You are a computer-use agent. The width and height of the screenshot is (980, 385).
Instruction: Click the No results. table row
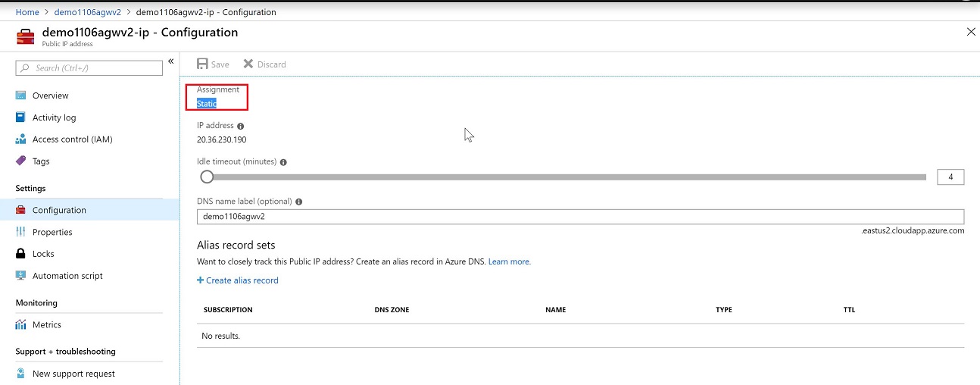pyautogui.click(x=580, y=336)
